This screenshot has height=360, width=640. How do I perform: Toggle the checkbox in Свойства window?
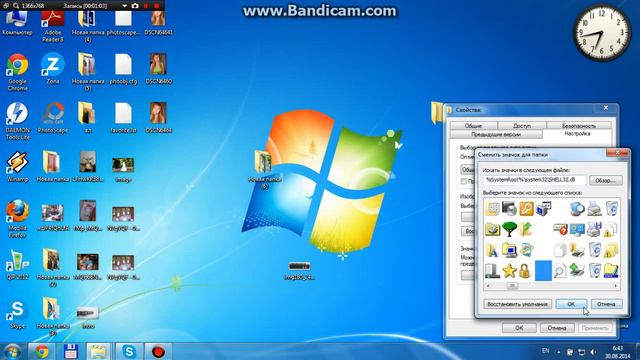[464, 181]
